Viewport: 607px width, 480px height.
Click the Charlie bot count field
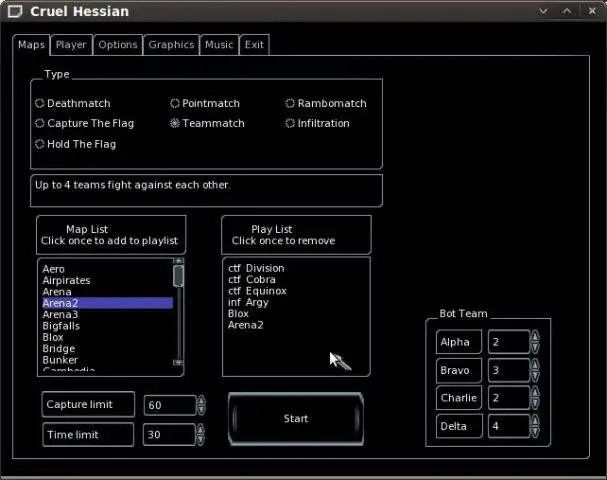pyautogui.click(x=509, y=398)
